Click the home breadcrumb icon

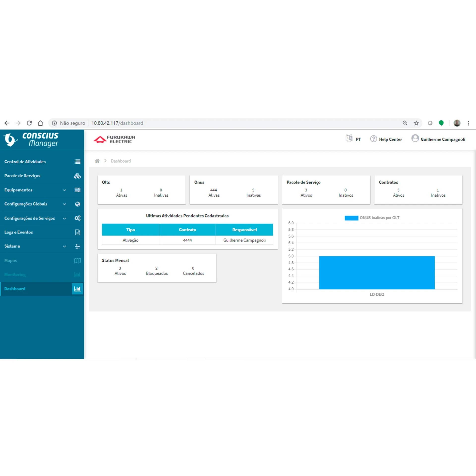(97, 161)
